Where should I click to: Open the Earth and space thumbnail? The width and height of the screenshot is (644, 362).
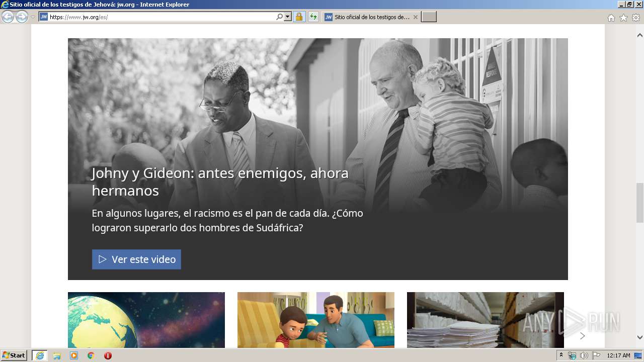tap(146, 320)
